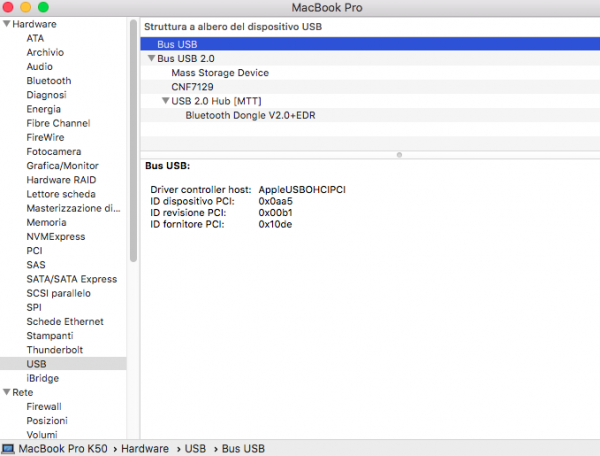
Task: Click the bold Bus USB: details heading
Action: pos(168,166)
